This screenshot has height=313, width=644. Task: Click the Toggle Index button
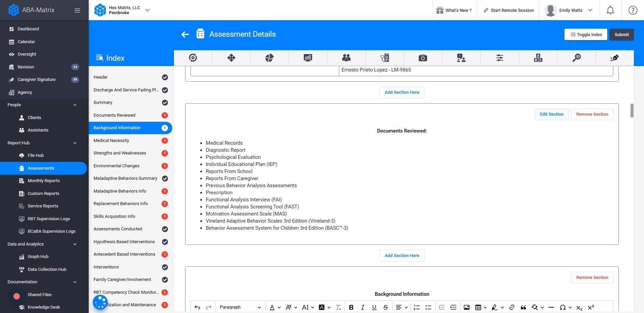pos(586,34)
